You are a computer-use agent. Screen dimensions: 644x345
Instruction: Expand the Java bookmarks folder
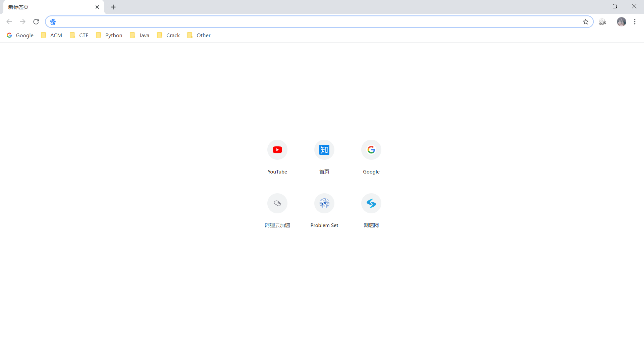pyautogui.click(x=140, y=35)
